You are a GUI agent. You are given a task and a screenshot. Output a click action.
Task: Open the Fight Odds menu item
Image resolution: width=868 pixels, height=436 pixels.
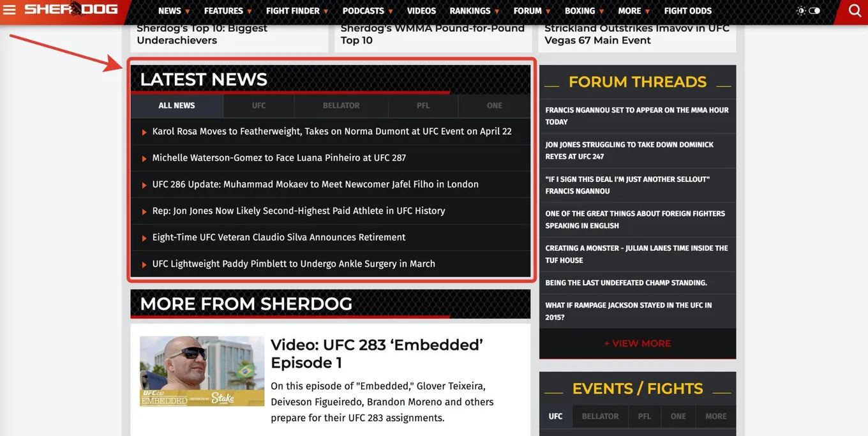[687, 11]
